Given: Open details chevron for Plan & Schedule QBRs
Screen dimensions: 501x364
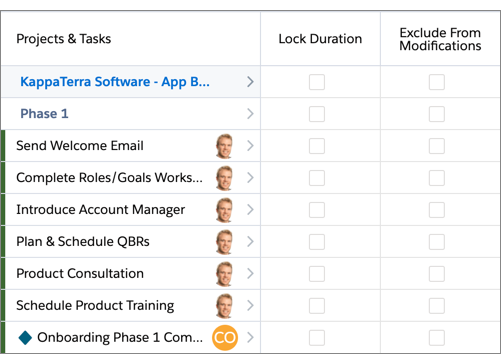Looking at the screenshot, I should (250, 242).
